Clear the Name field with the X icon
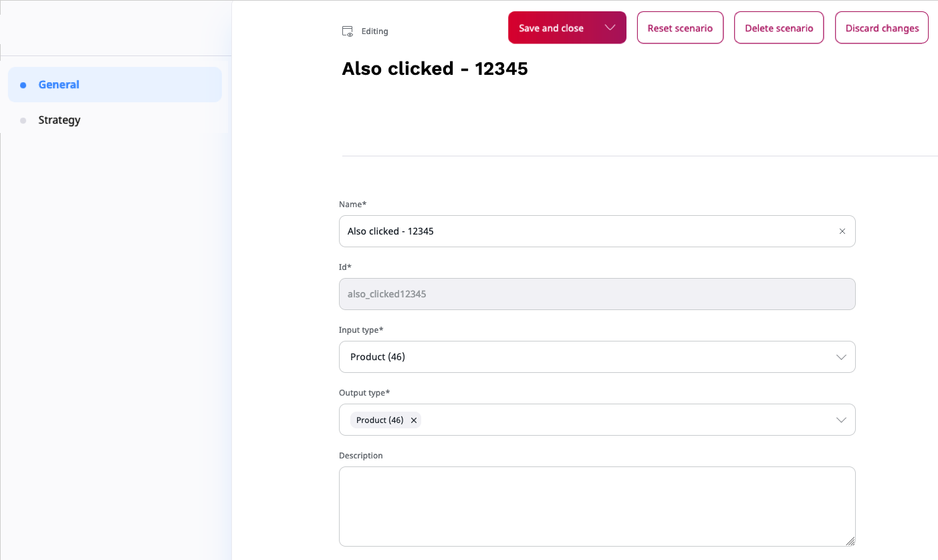This screenshot has height=560, width=938. tap(842, 231)
